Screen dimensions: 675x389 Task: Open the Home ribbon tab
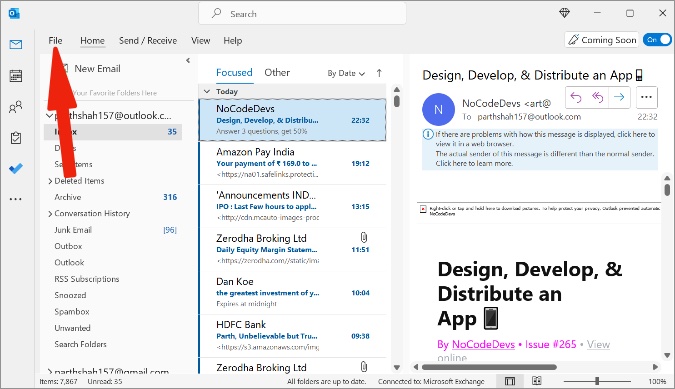[92, 40]
